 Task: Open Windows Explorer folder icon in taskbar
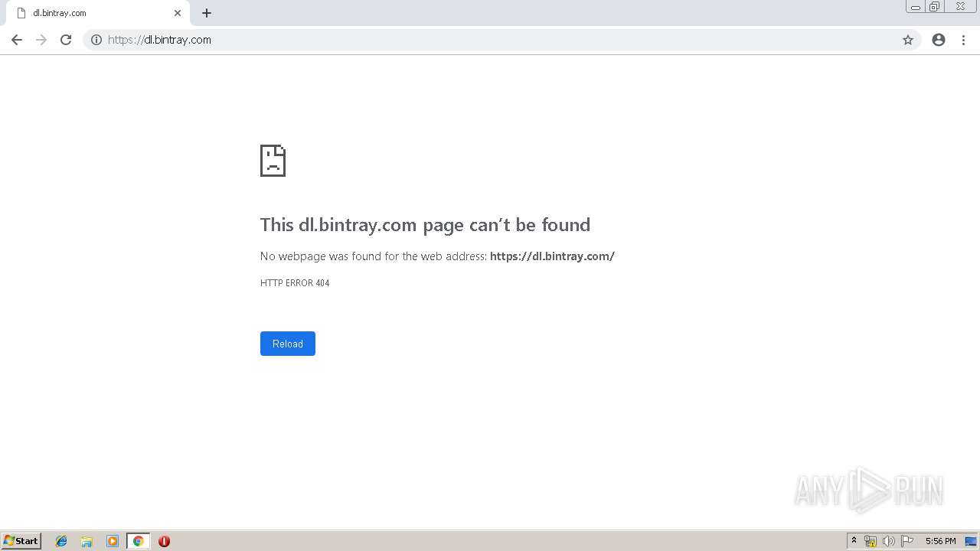pos(87,541)
